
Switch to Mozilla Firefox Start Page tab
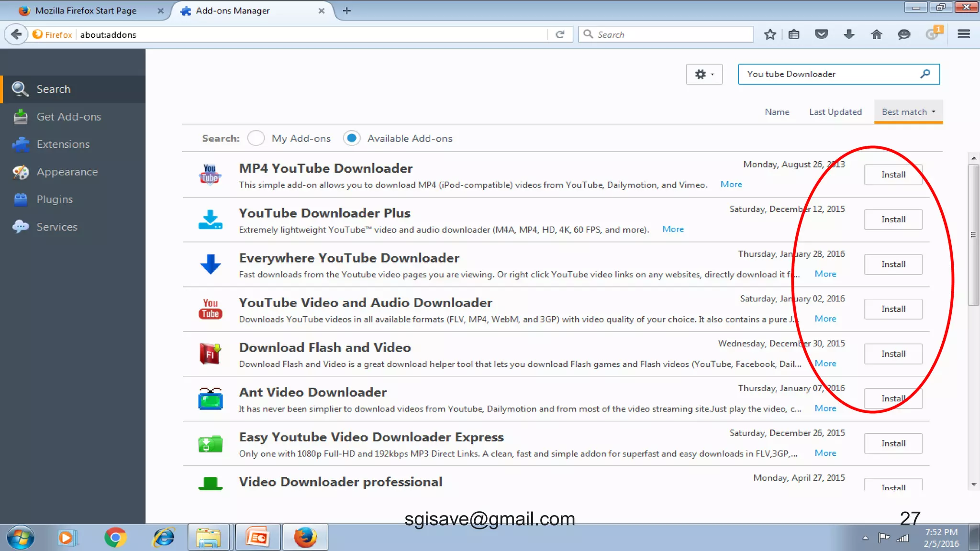point(86,11)
